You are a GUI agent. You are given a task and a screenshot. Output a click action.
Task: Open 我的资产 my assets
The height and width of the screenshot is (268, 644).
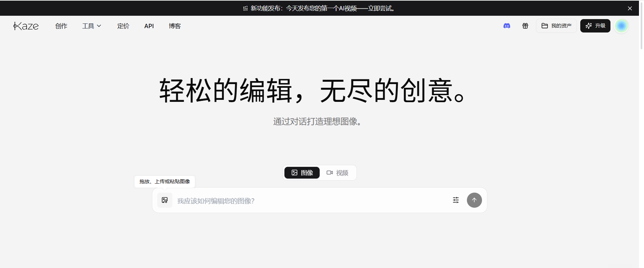[556, 26]
